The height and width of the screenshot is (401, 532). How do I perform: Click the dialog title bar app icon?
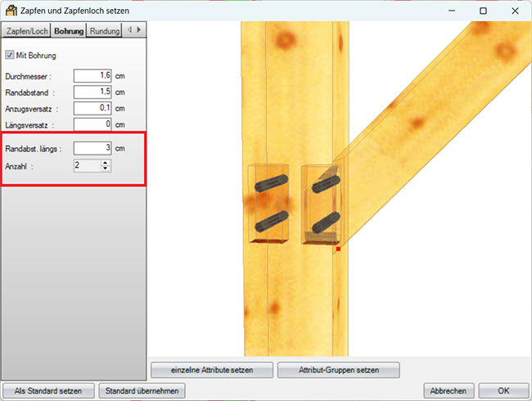pyautogui.click(x=11, y=11)
